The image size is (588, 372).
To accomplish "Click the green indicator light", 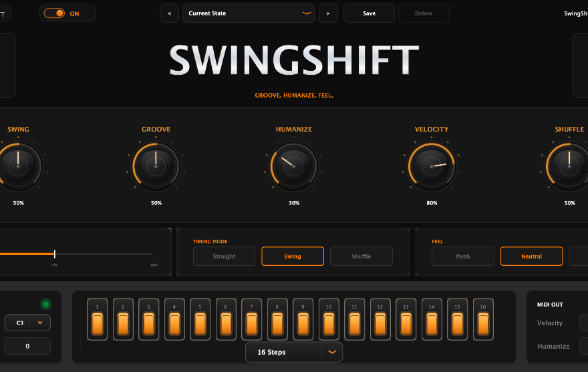I will click(x=46, y=304).
